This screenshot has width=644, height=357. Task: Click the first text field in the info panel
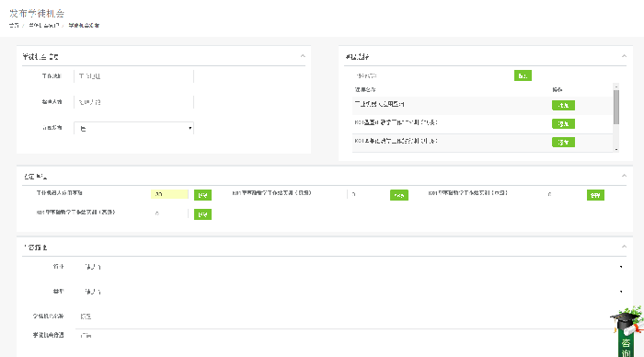(x=133, y=76)
